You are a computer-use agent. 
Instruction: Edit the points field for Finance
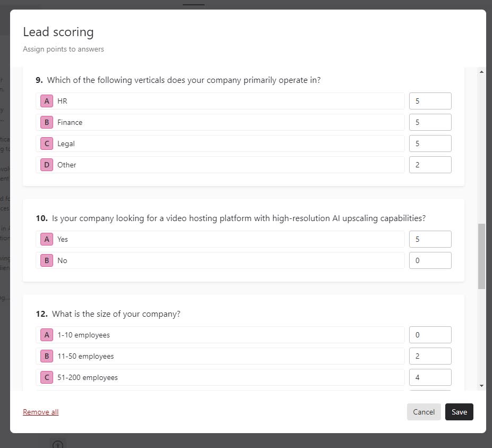430,122
